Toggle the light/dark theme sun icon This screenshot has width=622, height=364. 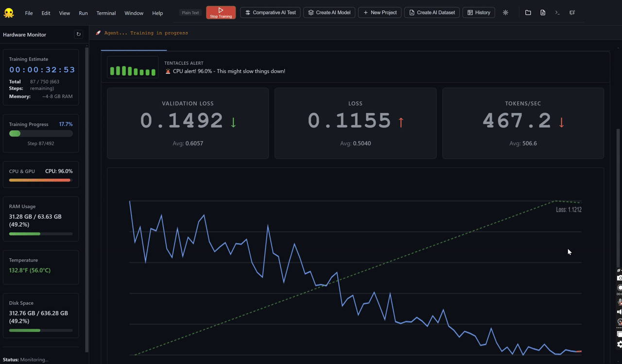tap(505, 13)
